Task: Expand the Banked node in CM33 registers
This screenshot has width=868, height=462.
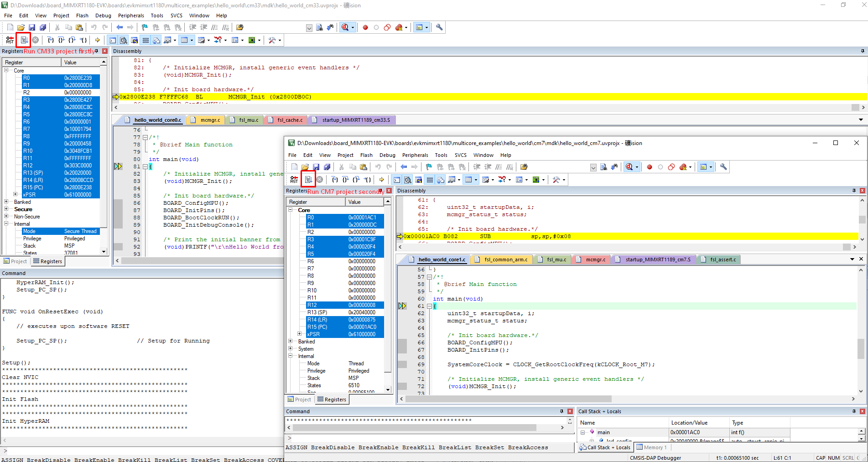Action: 6,202
